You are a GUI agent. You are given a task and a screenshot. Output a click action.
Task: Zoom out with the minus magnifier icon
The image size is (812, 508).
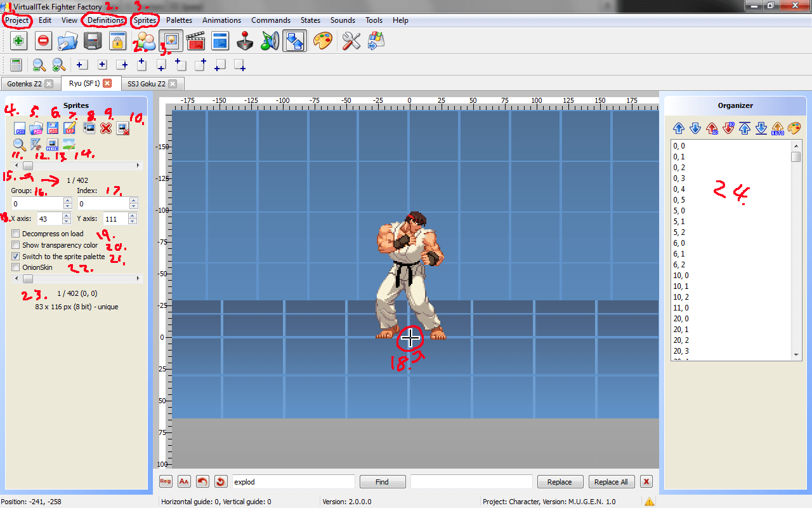(x=39, y=65)
